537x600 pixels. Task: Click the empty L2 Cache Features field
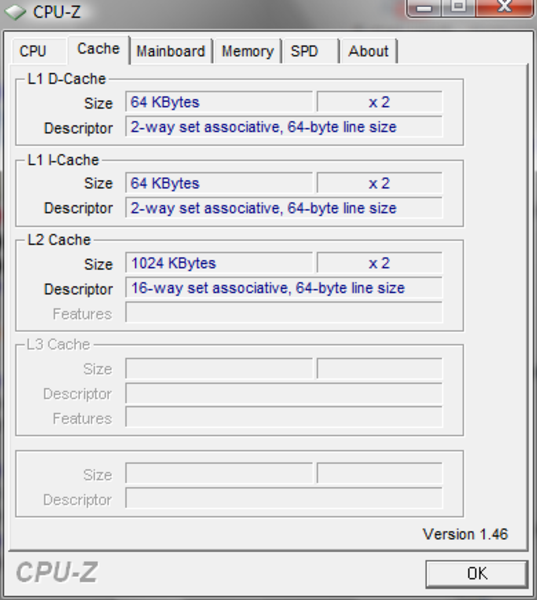[284, 313]
